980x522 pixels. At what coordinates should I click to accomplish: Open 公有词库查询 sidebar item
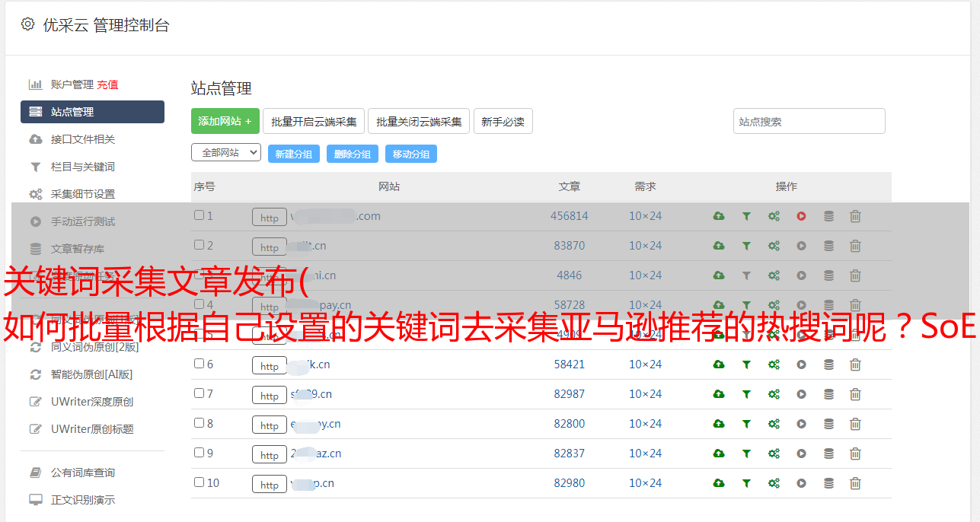[83, 473]
